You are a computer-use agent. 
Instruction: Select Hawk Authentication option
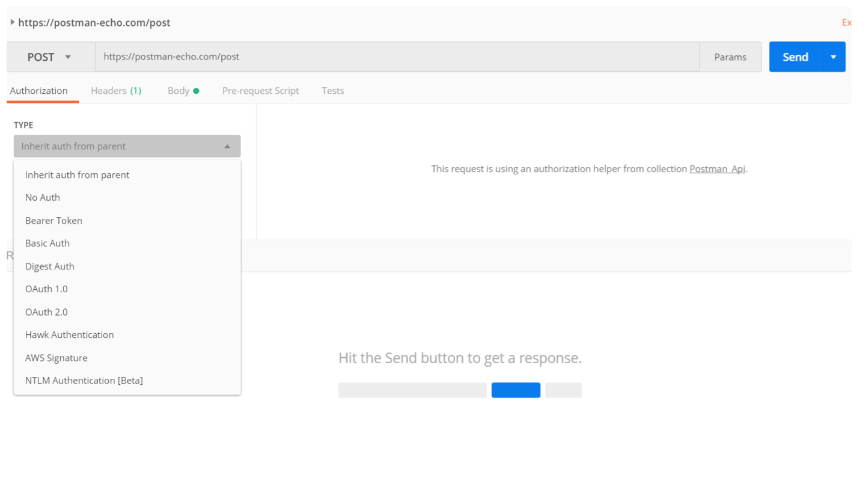pyautogui.click(x=69, y=335)
